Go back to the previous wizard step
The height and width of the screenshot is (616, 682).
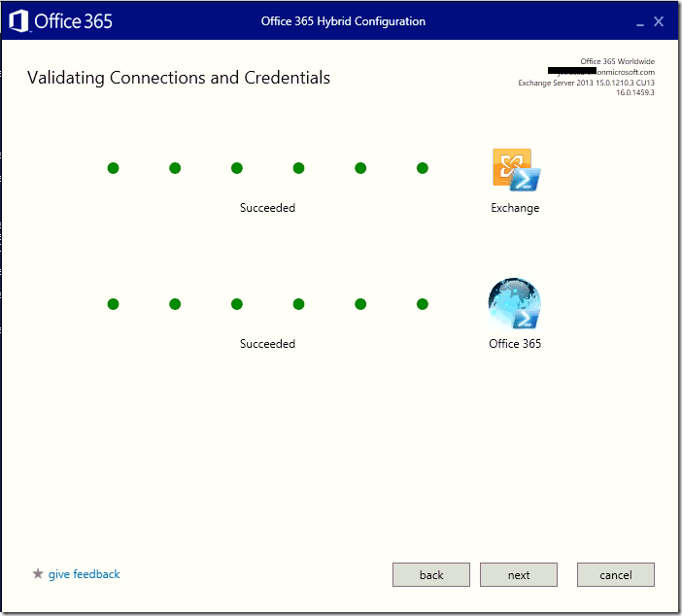431,574
